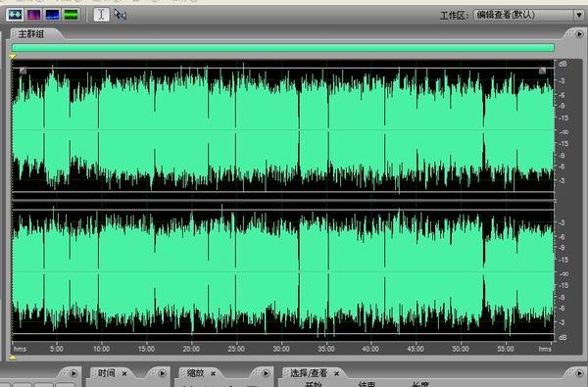Image resolution: width=588 pixels, height=387 pixels.
Task: Switch to Waveform display view
Action: tap(15, 15)
